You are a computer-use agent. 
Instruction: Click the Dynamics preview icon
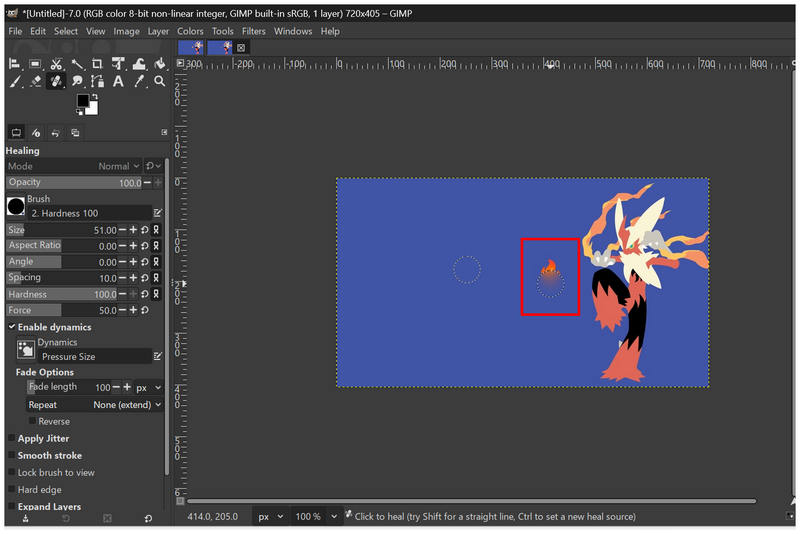pyautogui.click(x=26, y=349)
